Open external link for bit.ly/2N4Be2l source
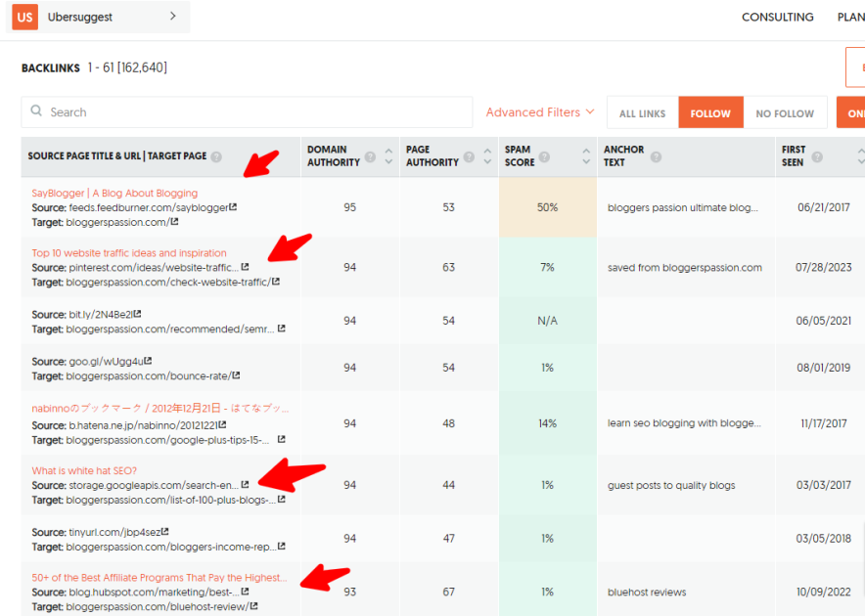 137,314
